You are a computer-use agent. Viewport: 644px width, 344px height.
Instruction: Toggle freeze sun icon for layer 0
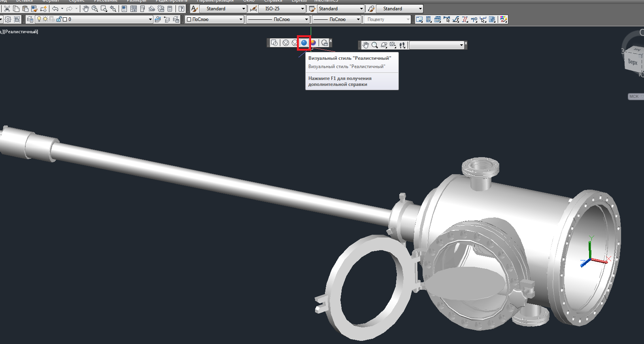pyautogui.click(x=45, y=19)
